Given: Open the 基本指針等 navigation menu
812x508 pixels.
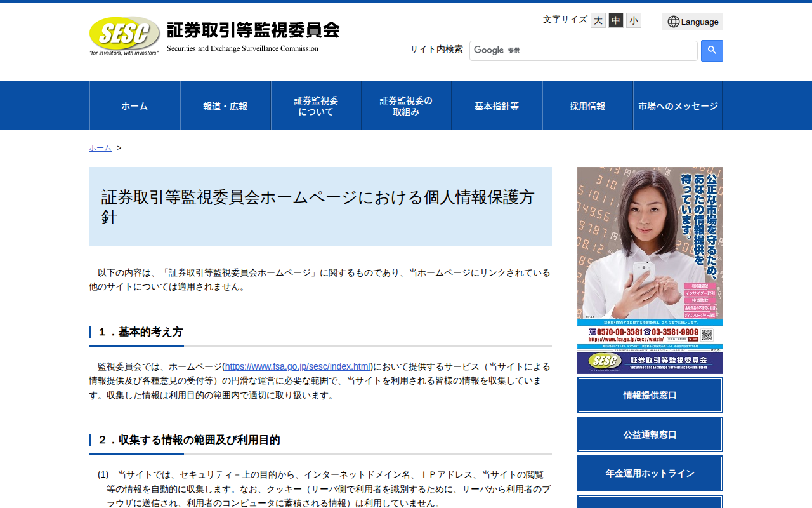Looking at the screenshot, I should (x=497, y=105).
